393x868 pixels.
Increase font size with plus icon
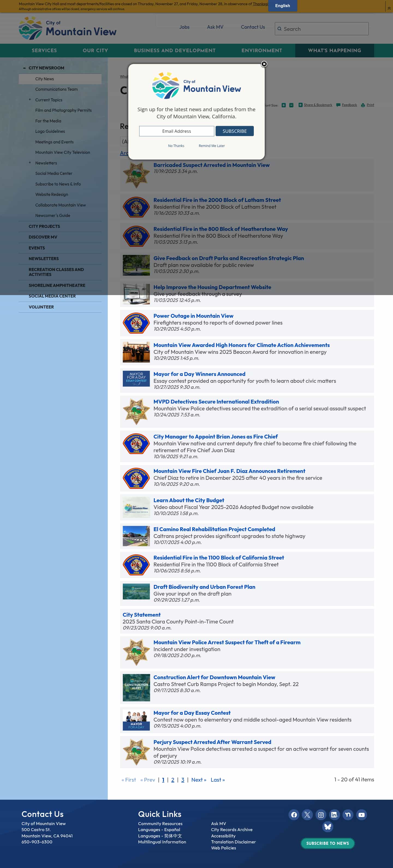(x=284, y=105)
